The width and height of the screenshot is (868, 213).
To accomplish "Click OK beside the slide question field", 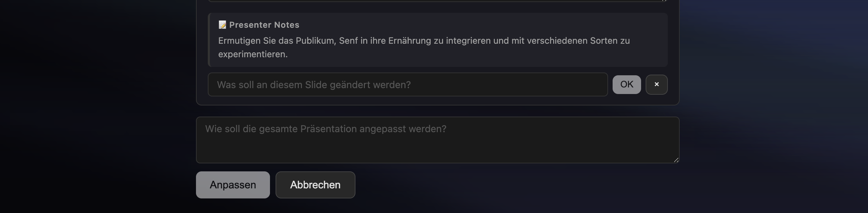I will click(626, 84).
